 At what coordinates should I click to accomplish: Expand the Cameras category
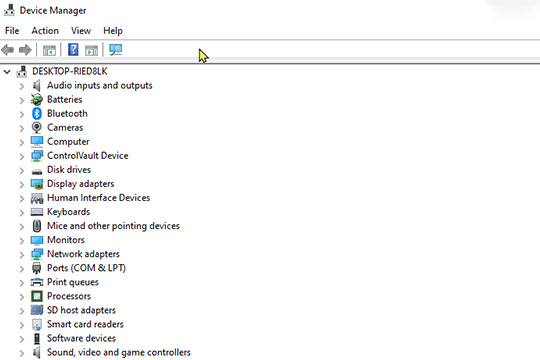[22, 128]
